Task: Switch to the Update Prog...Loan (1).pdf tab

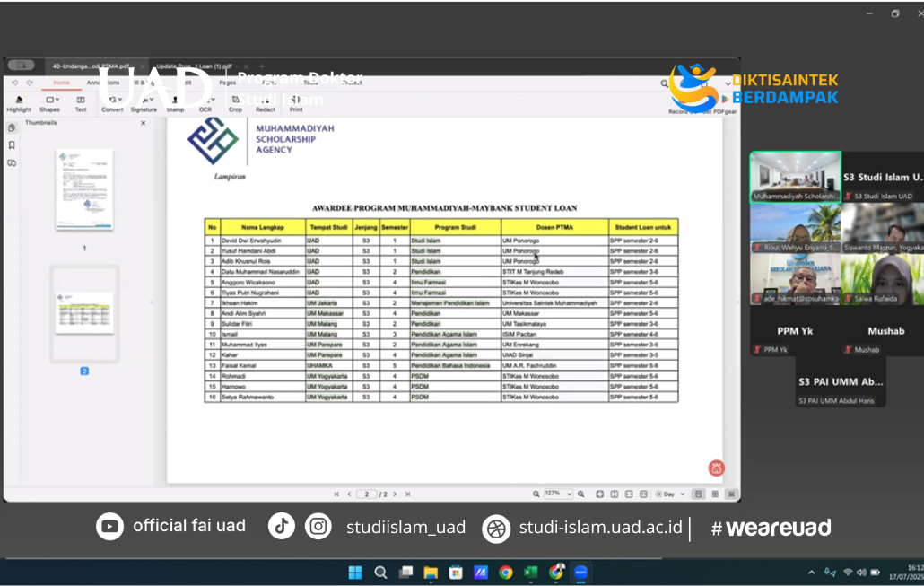Action: 194,66
